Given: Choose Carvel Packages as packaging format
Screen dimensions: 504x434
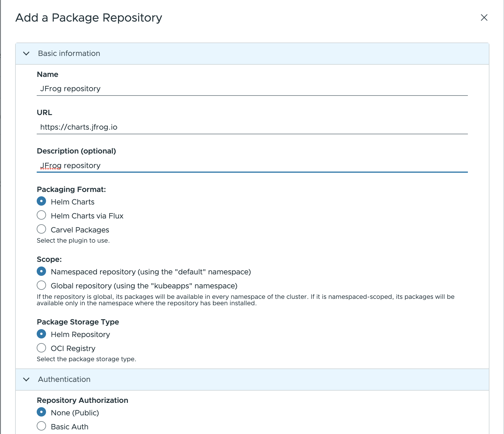Looking at the screenshot, I should pos(41,229).
